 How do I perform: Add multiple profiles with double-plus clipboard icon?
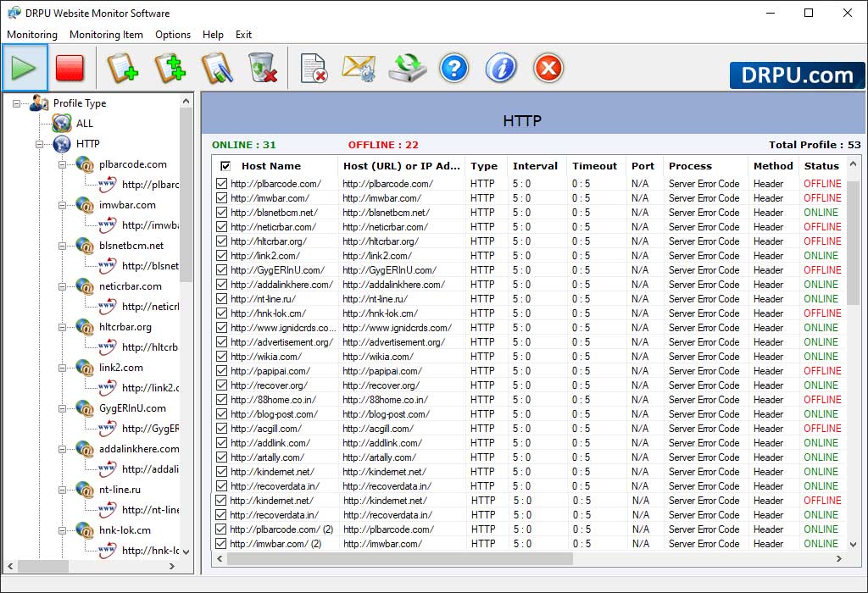click(x=170, y=68)
